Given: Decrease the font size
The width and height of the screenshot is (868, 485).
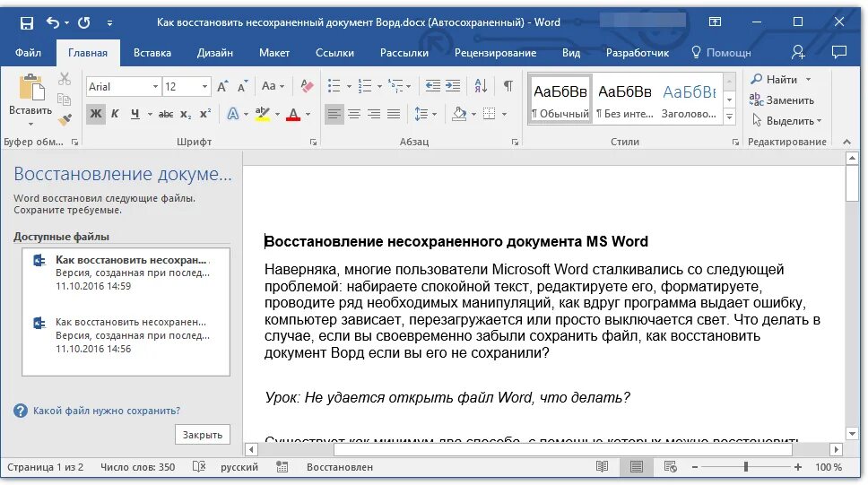Looking at the screenshot, I should coord(242,86).
